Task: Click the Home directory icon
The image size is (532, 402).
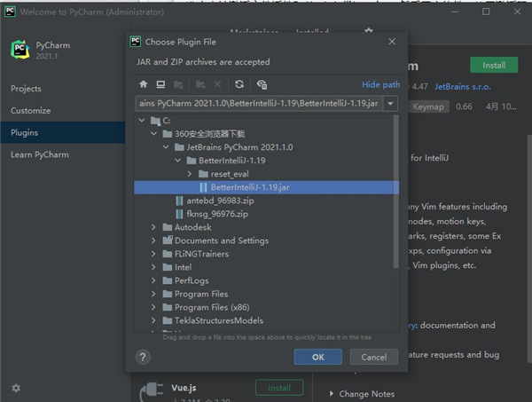Action: click(144, 84)
